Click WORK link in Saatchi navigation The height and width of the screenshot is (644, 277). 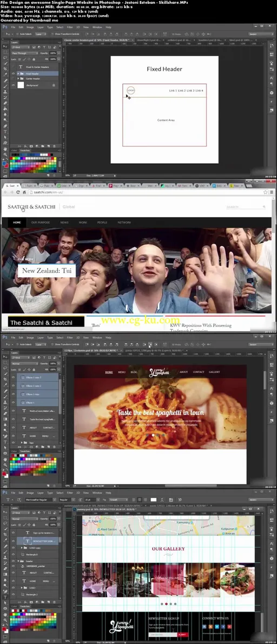83,222
